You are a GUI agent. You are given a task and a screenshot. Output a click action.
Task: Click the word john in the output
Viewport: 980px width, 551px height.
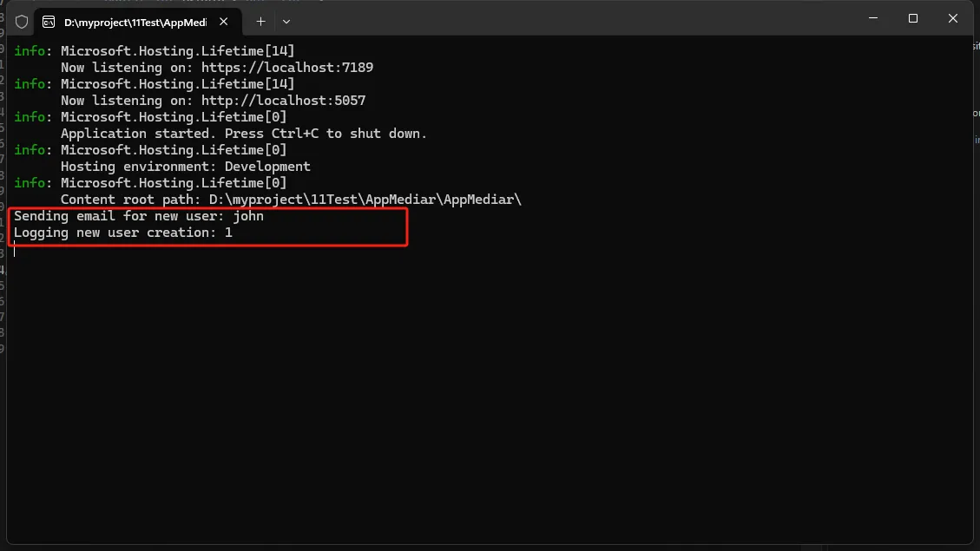tap(248, 216)
